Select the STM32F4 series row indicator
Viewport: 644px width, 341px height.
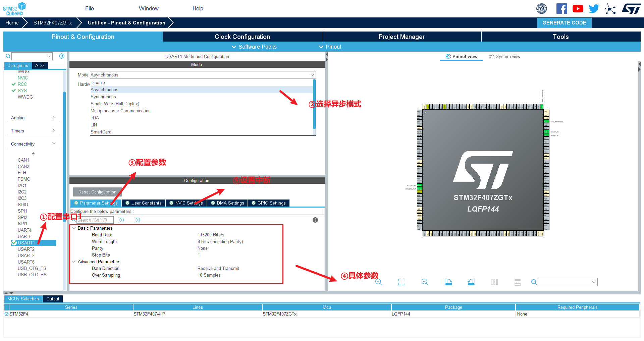point(6,314)
